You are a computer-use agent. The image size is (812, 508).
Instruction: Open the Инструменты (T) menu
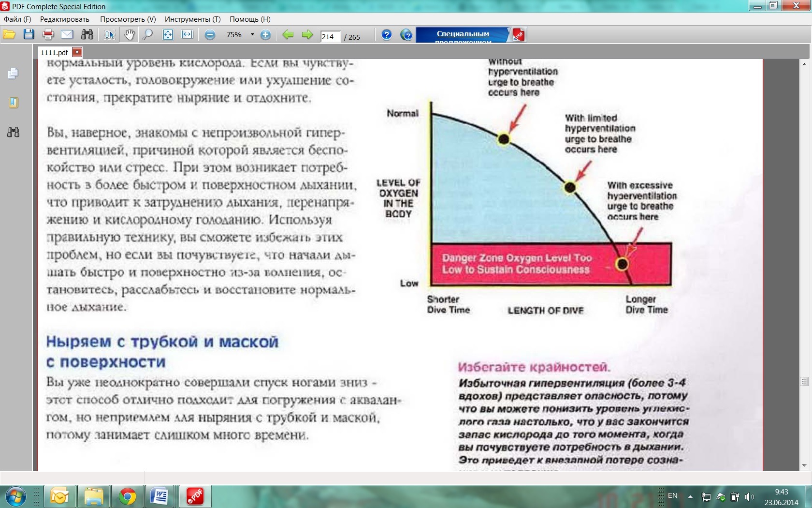193,19
